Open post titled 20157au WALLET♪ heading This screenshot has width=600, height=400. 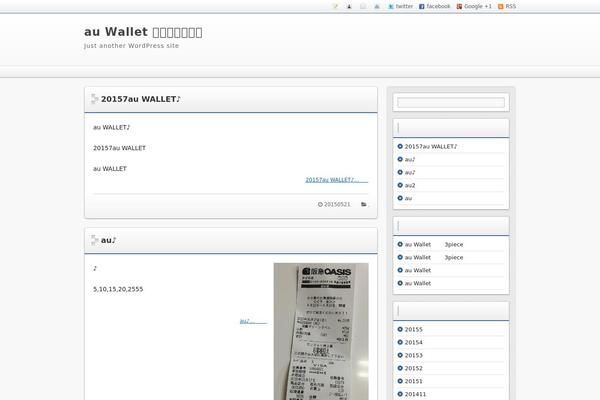pos(140,99)
